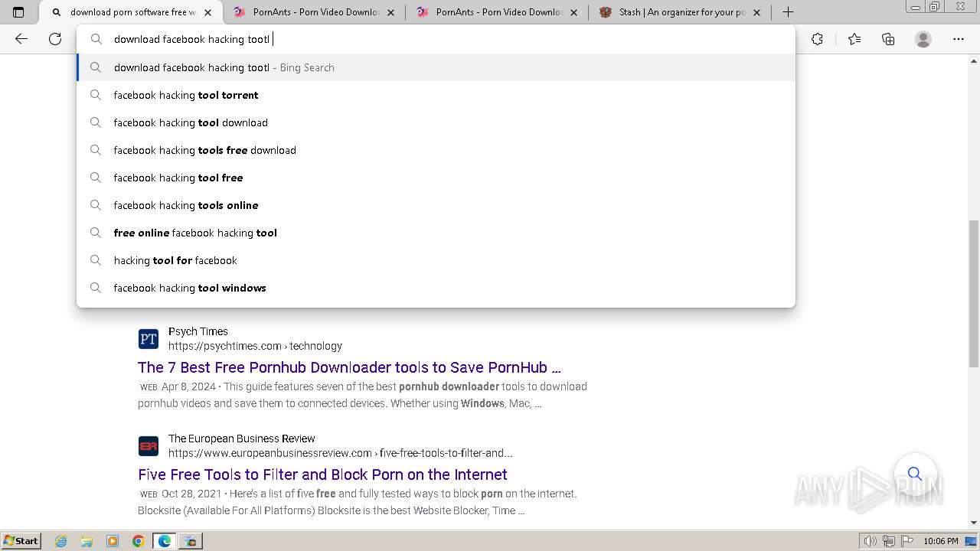Viewport: 980px width, 551px height.
Task: Open the psychtimes.com technology URL
Action: pyautogui.click(x=255, y=346)
